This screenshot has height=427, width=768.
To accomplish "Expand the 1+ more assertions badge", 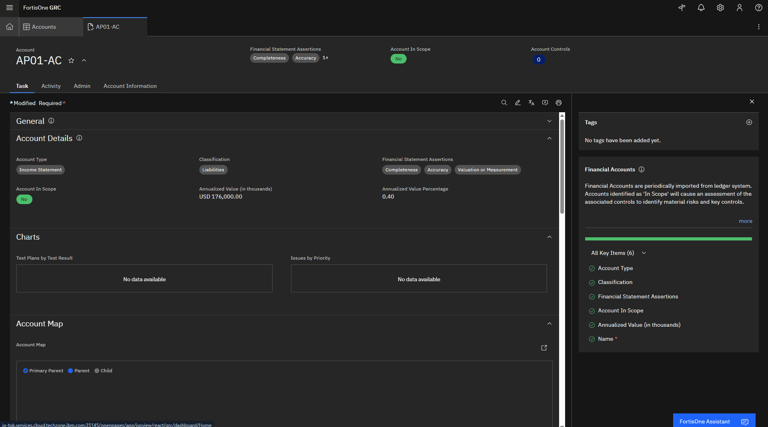I will click(325, 58).
